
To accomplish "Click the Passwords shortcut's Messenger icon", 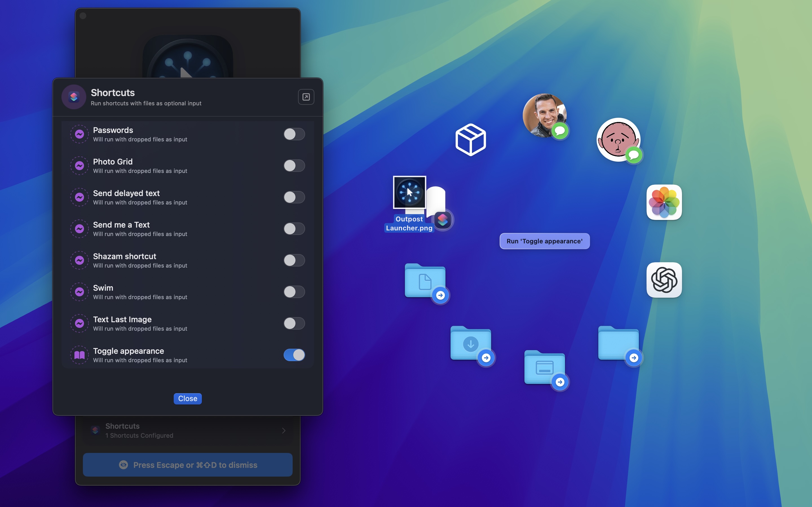I will [79, 134].
